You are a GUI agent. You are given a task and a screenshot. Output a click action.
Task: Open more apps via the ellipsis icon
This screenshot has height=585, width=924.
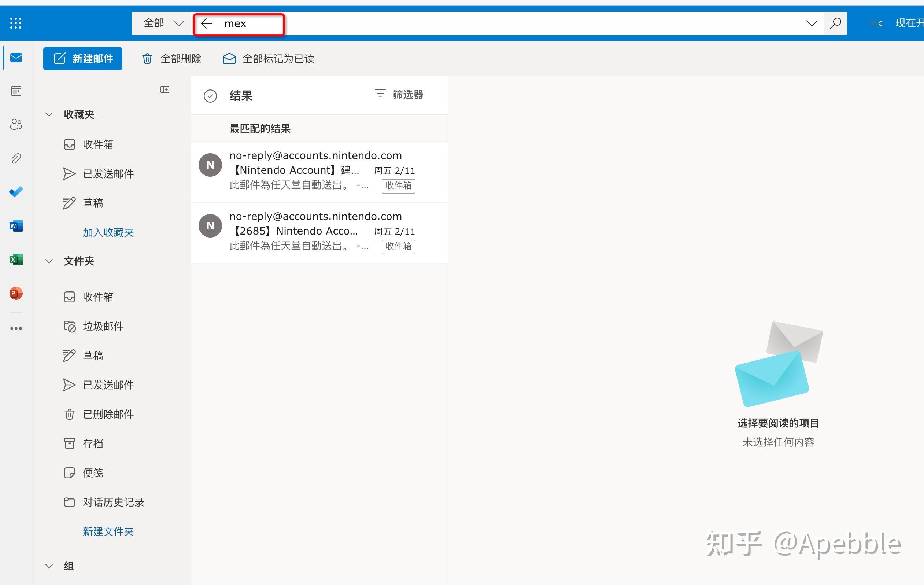(x=16, y=328)
